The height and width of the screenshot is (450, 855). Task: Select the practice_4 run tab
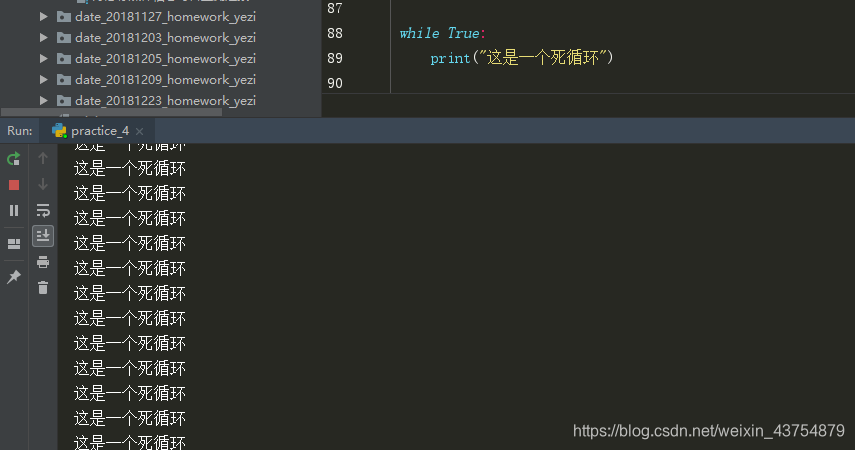[100, 131]
